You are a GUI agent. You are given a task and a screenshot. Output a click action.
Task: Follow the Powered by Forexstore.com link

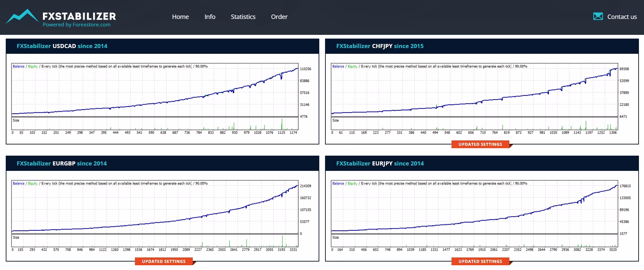point(76,25)
